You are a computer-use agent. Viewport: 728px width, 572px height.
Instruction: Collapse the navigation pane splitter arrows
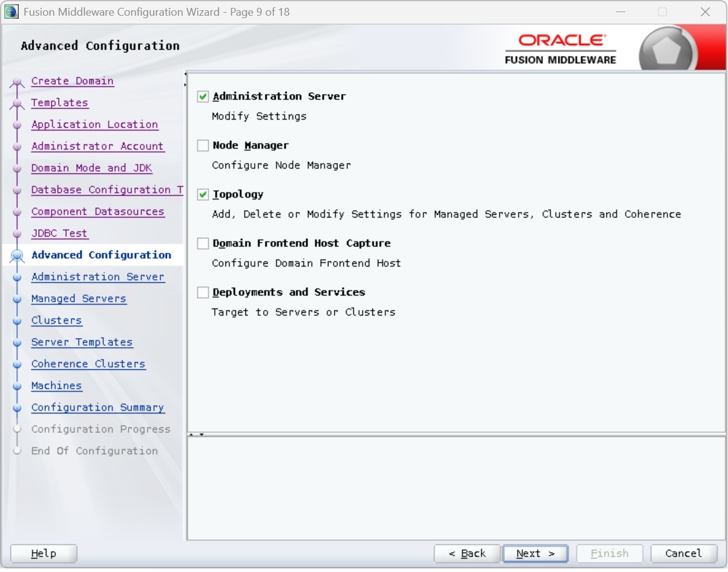click(185, 79)
